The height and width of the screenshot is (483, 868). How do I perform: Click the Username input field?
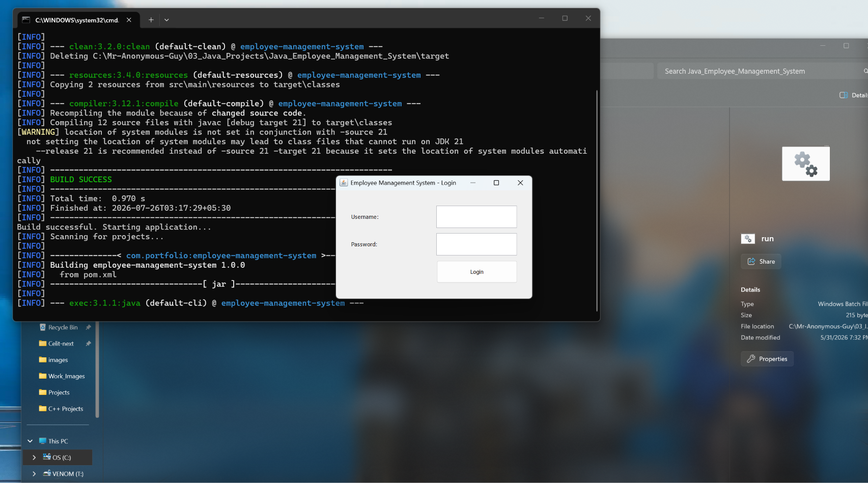(477, 217)
